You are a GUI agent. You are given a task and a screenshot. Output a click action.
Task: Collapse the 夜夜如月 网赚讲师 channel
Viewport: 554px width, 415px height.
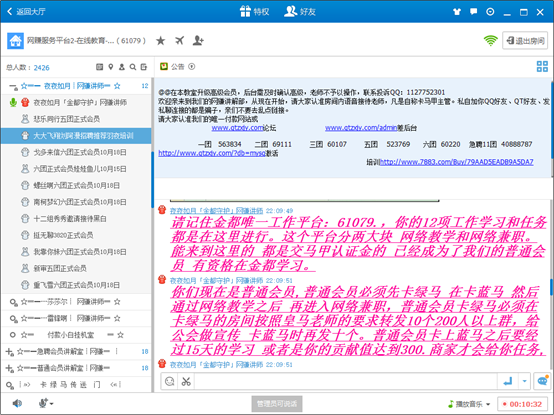13,86
